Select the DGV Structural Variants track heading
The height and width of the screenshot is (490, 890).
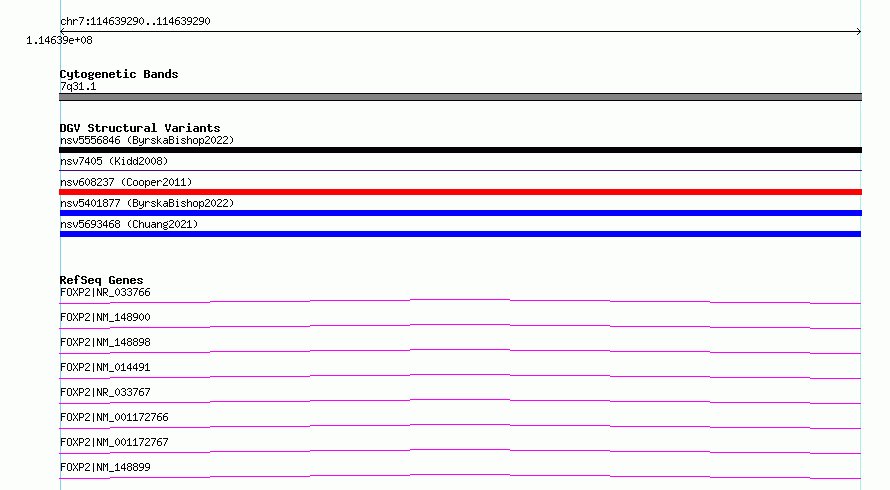pos(140,128)
